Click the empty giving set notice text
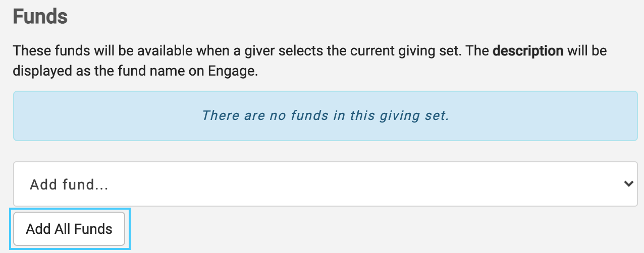The image size is (644, 253). pyautogui.click(x=325, y=116)
